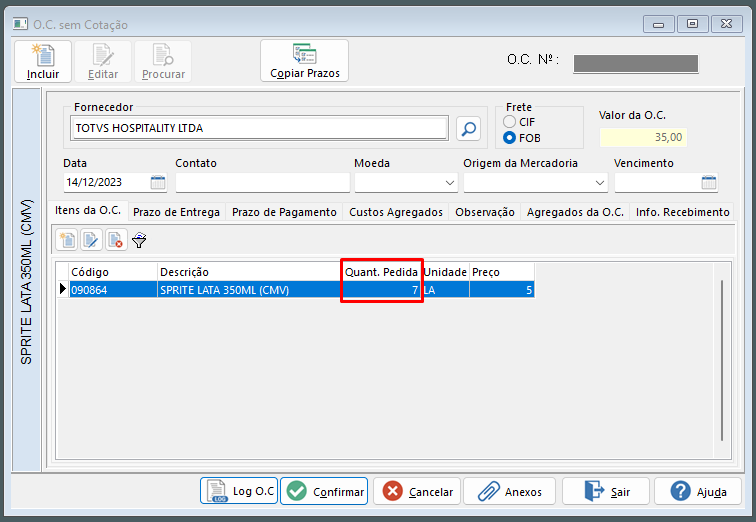The height and width of the screenshot is (522, 756).
Task: Click the O.C. Nº field
Action: 635,63
